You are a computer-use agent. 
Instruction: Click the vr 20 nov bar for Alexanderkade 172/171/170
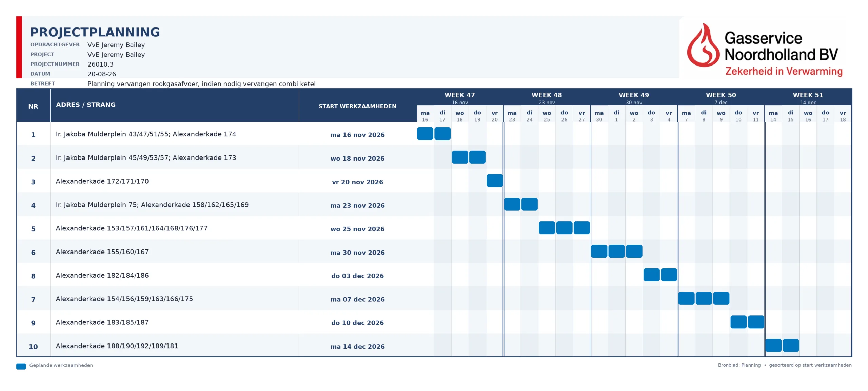click(495, 181)
